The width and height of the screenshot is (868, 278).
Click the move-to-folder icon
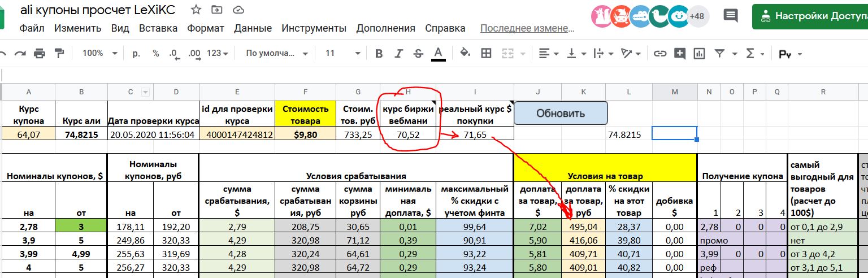click(216, 10)
